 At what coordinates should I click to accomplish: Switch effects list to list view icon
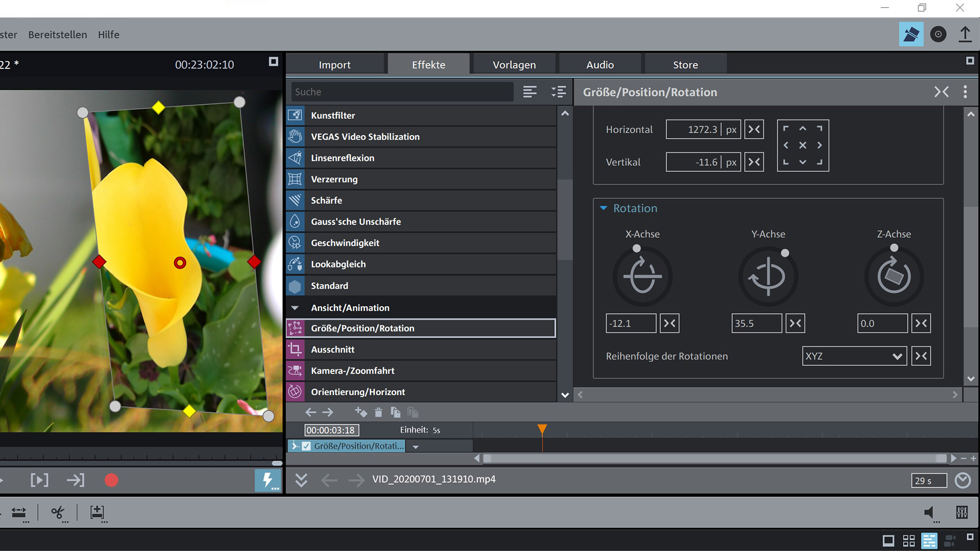tap(530, 92)
